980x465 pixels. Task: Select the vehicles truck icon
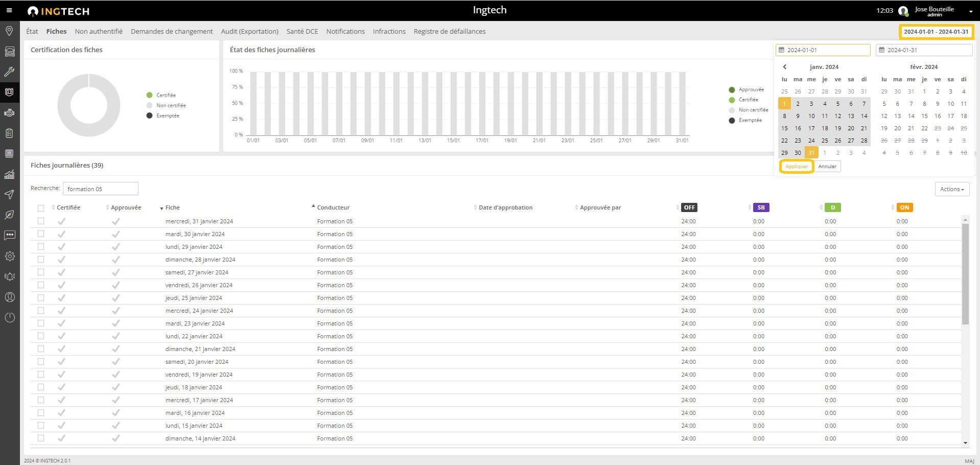coord(9,51)
